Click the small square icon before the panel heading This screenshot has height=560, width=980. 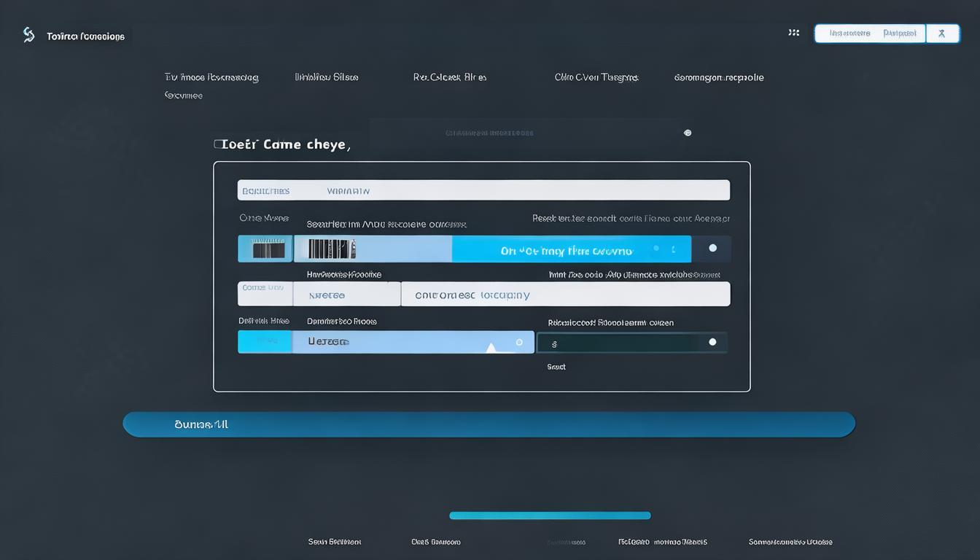click(217, 144)
